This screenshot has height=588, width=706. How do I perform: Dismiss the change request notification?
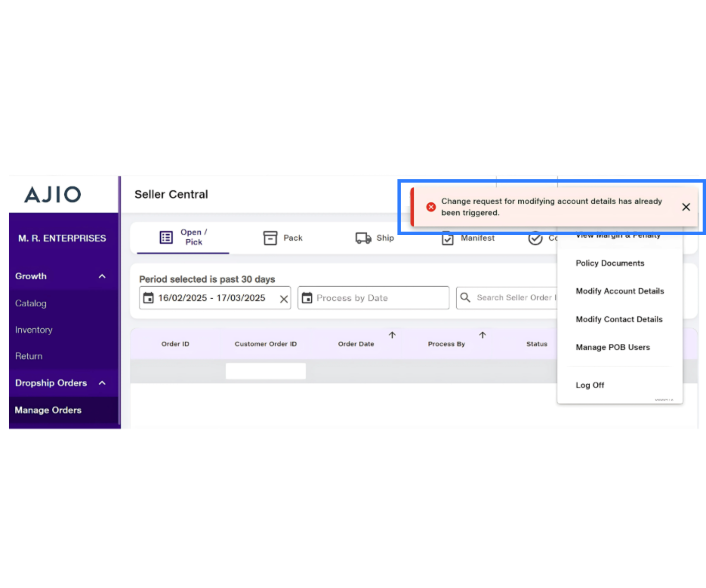[686, 207]
